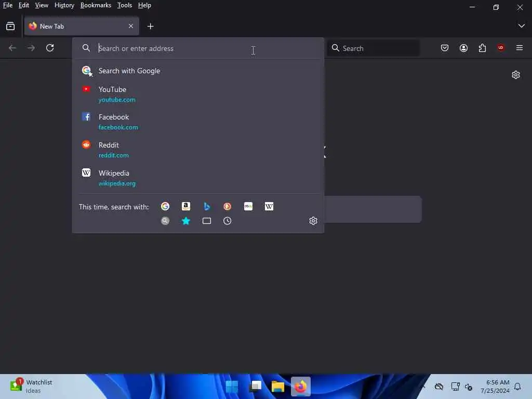Search this time with DuckDuckGo icon
Image resolution: width=532 pixels, height=399 pixels.
point(228,206)
